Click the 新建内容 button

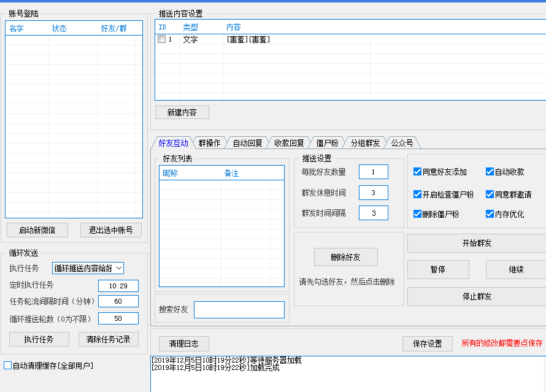pyautogui.click(x=182, y=112)
